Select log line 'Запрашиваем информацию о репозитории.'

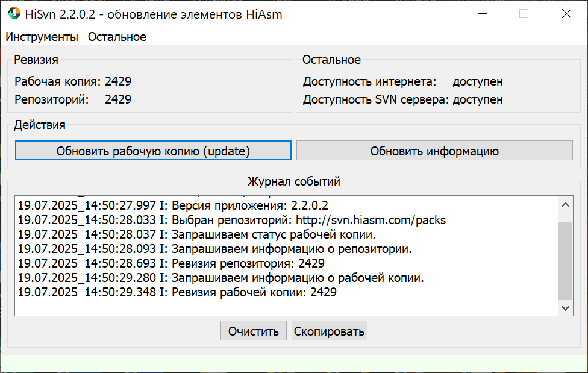tap(214, 249)
